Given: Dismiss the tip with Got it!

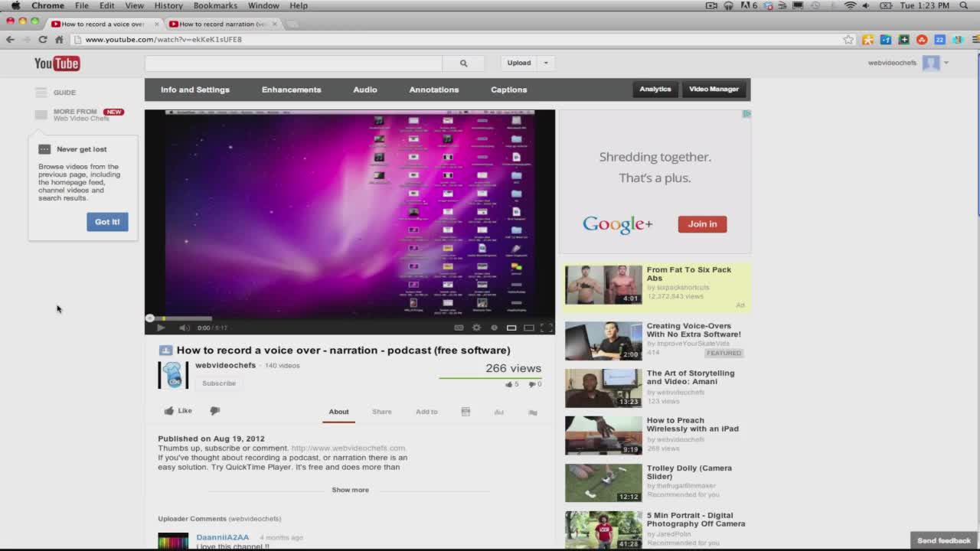Looking at the screenshot, I should pyautogui.click(x=107, y=222).
